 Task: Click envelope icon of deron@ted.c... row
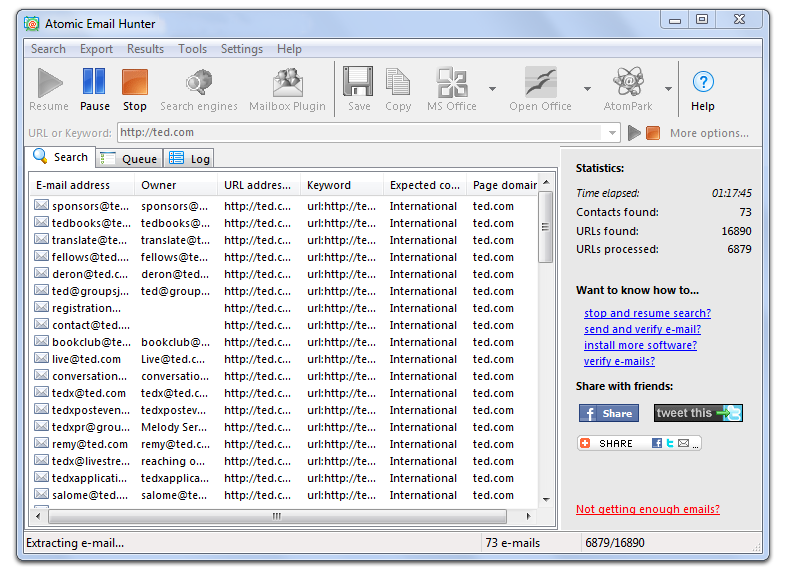click(42, 273)
